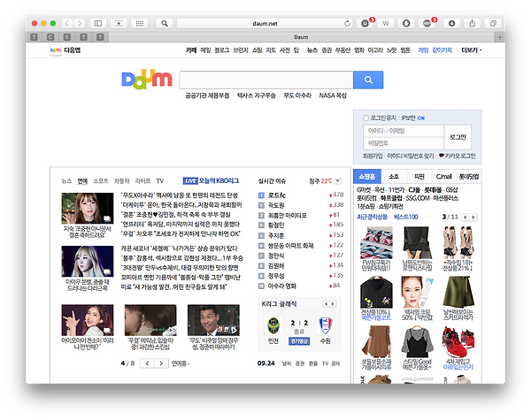
Task: Click the issue keyword 쌍문동 아파트 화재
Action: pos(290,246)
